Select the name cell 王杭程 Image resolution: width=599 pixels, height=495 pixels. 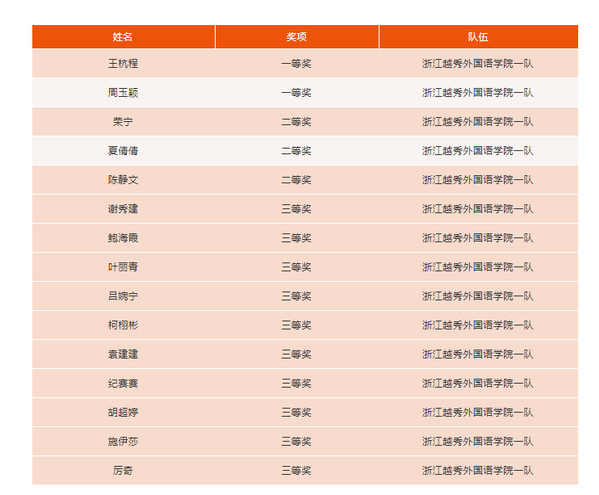point(123,63)
